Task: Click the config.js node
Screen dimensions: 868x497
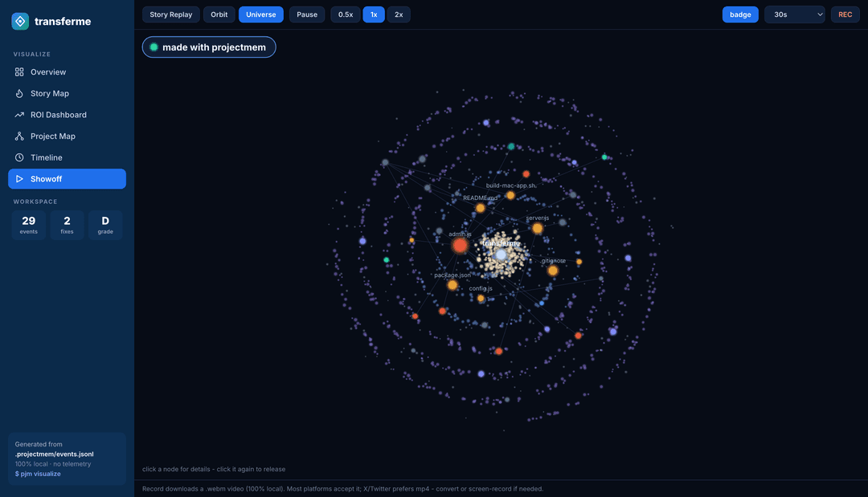Action: pyautogui.click(x=481, y=298)
